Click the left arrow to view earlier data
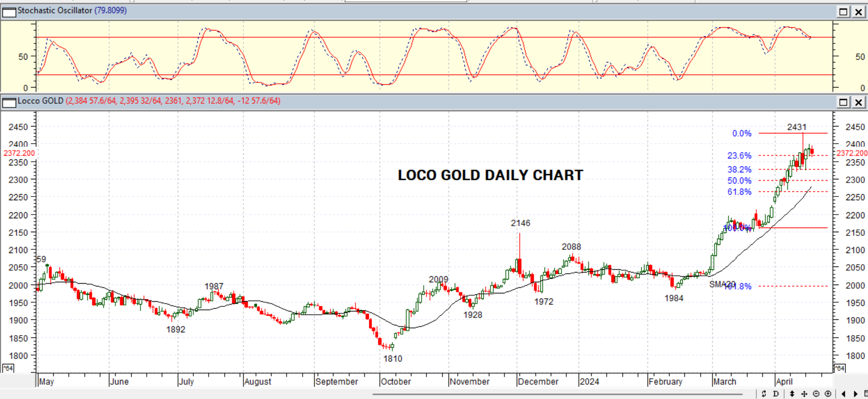868x399 pixels. [844, 394]
